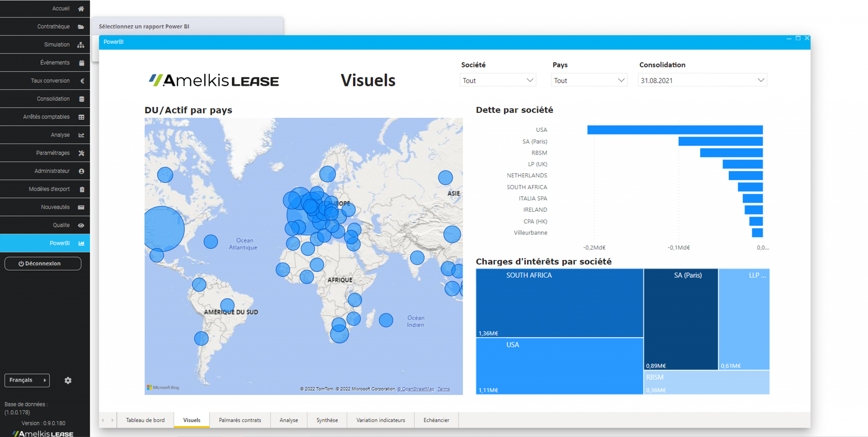Click the Déconnexion button

click(x=43, y=264)
